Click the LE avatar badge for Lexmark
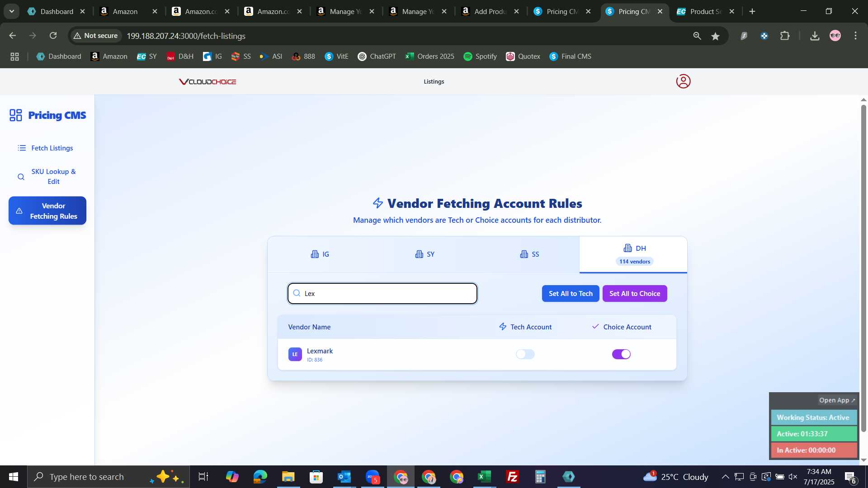Viewport: 868px width, 488px height. click(x=295, y=354)
